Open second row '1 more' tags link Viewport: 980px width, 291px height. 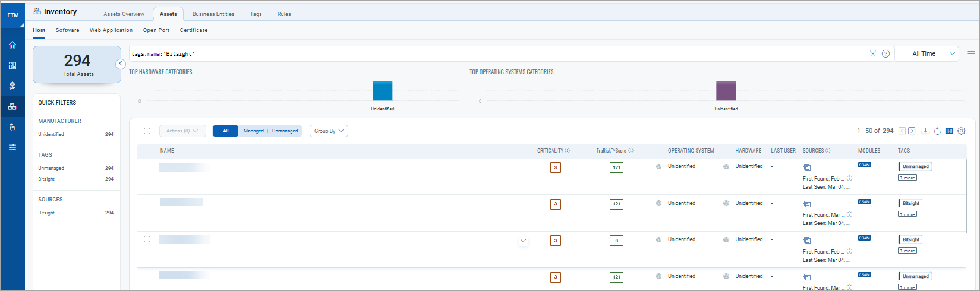coord(907,214)
